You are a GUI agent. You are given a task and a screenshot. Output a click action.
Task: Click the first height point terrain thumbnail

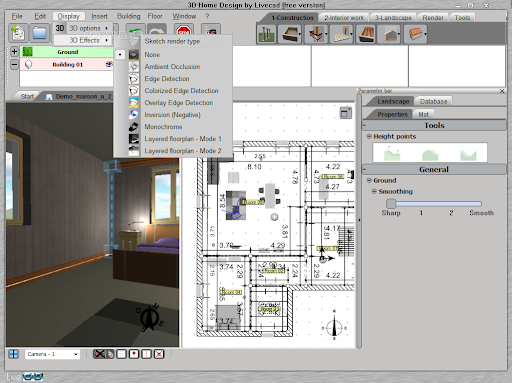[x=392, y=153]
